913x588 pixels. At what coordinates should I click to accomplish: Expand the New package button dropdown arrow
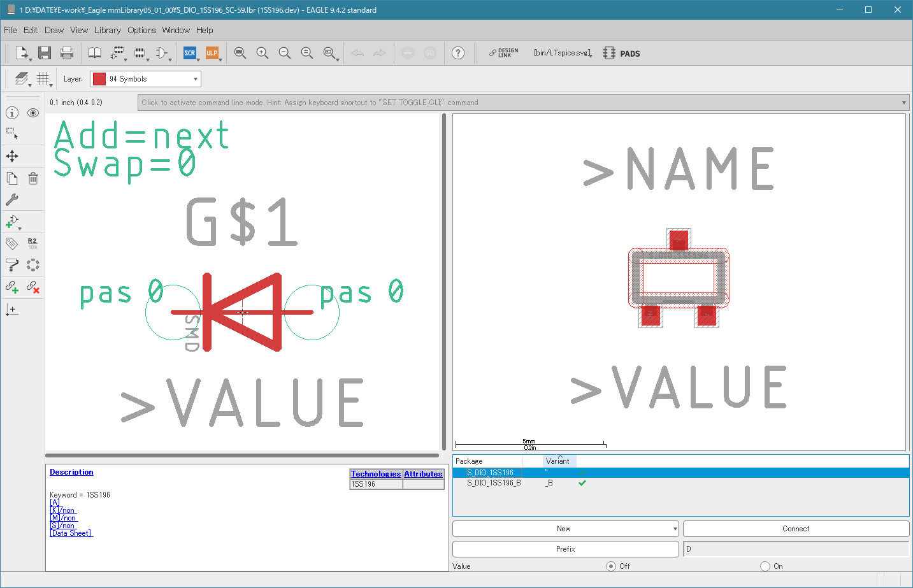[675, 529]
